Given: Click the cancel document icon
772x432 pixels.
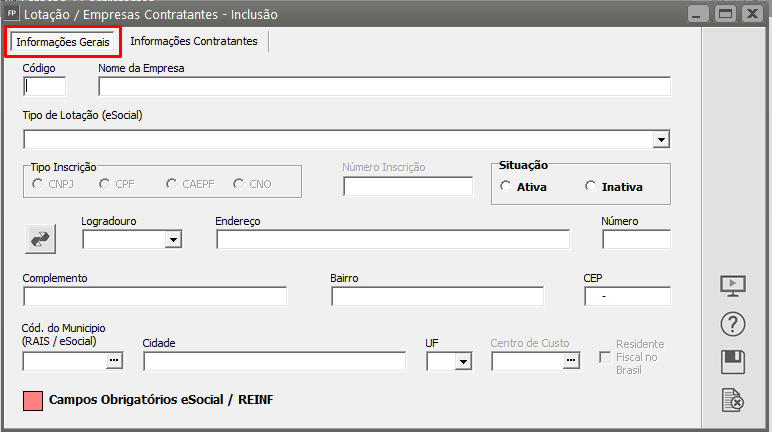Looking at the screenshot, I should [734, 401].
